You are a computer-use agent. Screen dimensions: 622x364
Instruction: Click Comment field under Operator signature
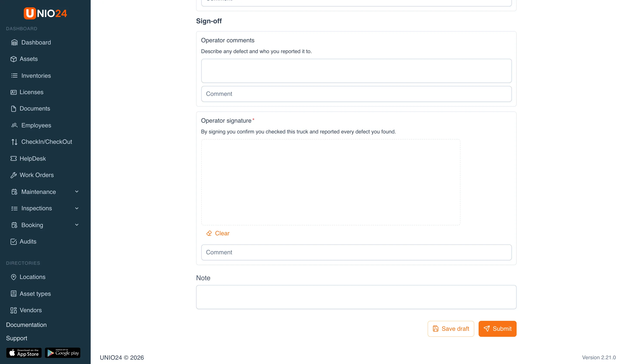356,252
